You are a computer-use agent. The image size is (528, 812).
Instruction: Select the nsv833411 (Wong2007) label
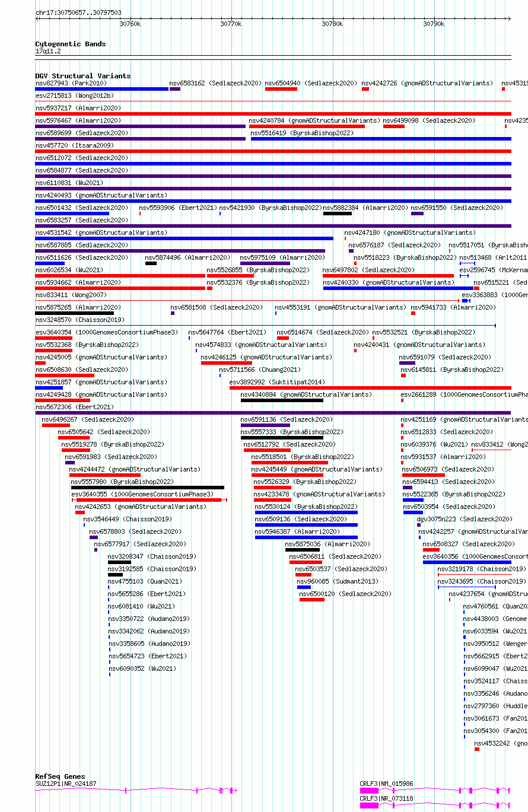point(71,295)
